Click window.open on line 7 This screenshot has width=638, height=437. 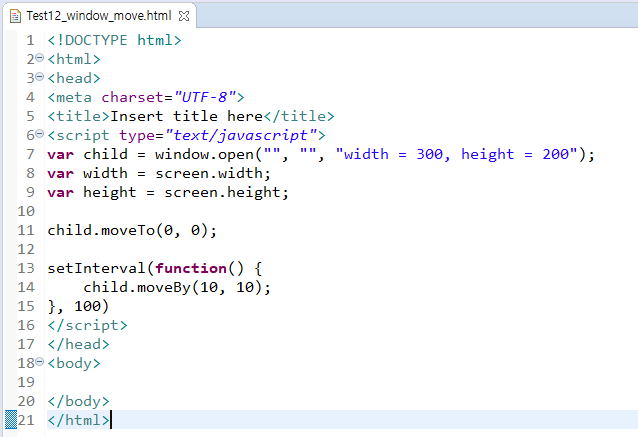click(x=205, y=154)
